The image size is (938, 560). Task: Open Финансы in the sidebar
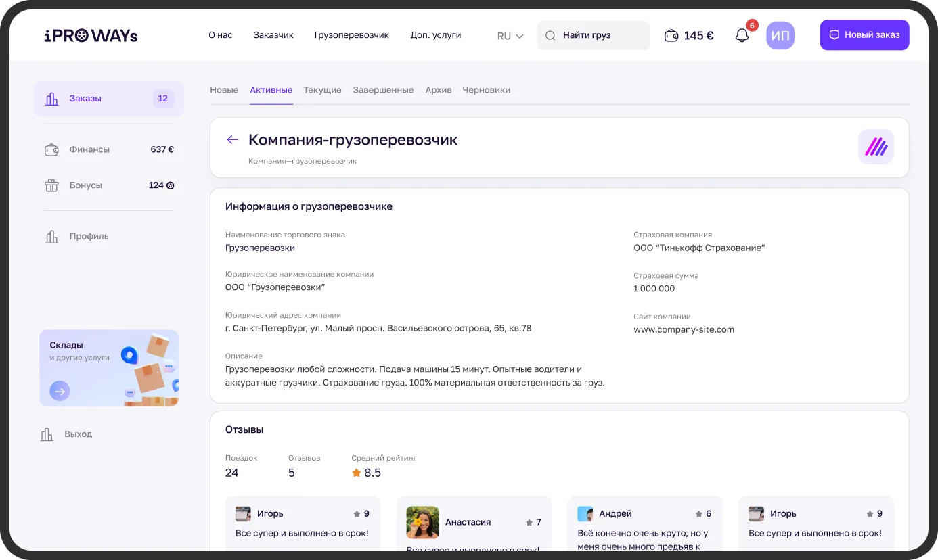click(89, 149)
